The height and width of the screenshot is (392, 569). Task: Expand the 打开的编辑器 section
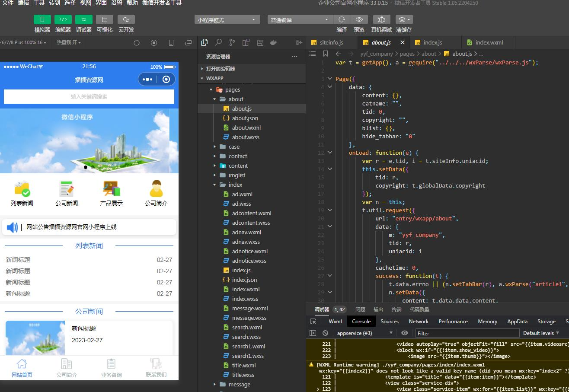tap(252, 69)
